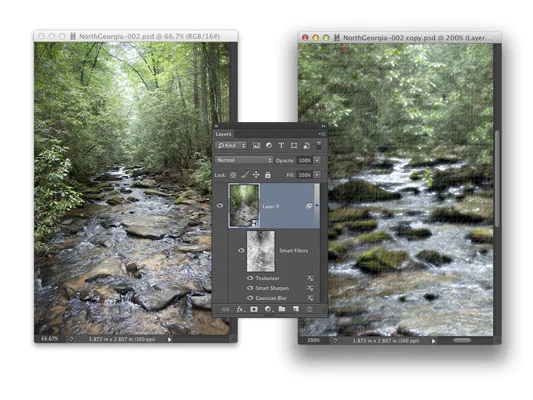
Task: Open the Normal blend mode dropdown
Action: (x=244, y=160)
